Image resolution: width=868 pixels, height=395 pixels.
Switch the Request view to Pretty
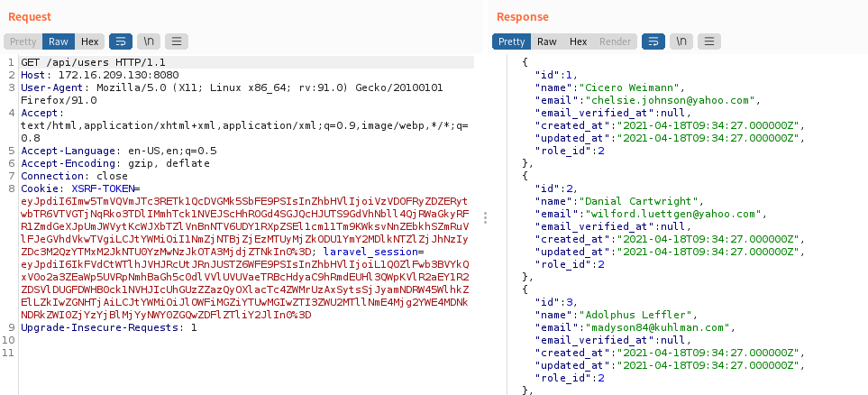(23, 41)
